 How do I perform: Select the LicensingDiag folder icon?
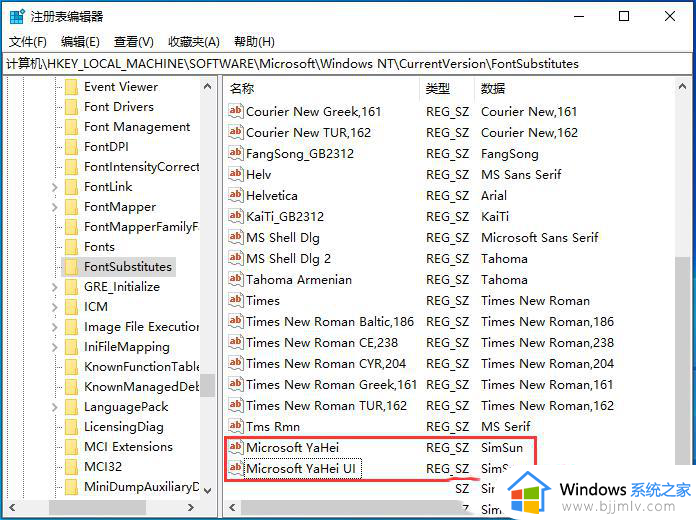tap(71, 427)
